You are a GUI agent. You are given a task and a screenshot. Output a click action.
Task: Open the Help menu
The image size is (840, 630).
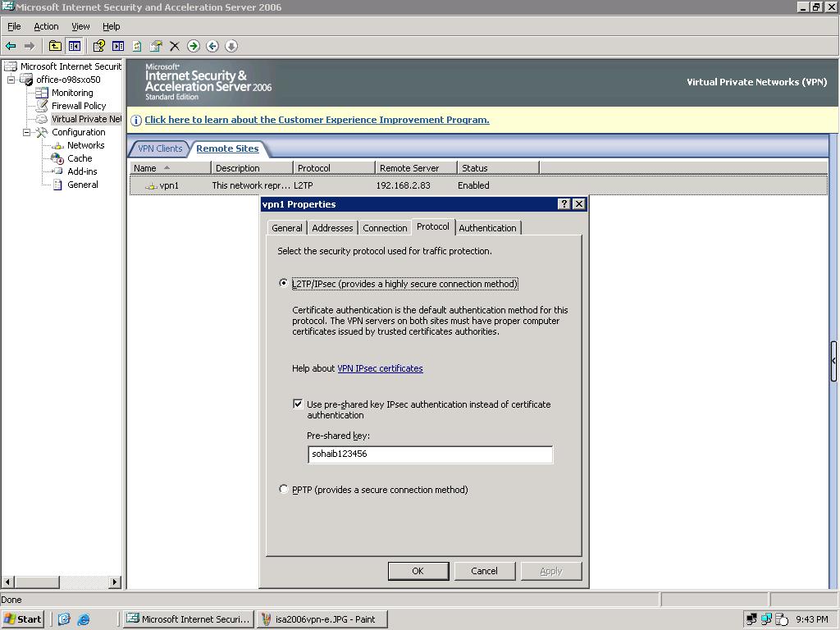112,26
